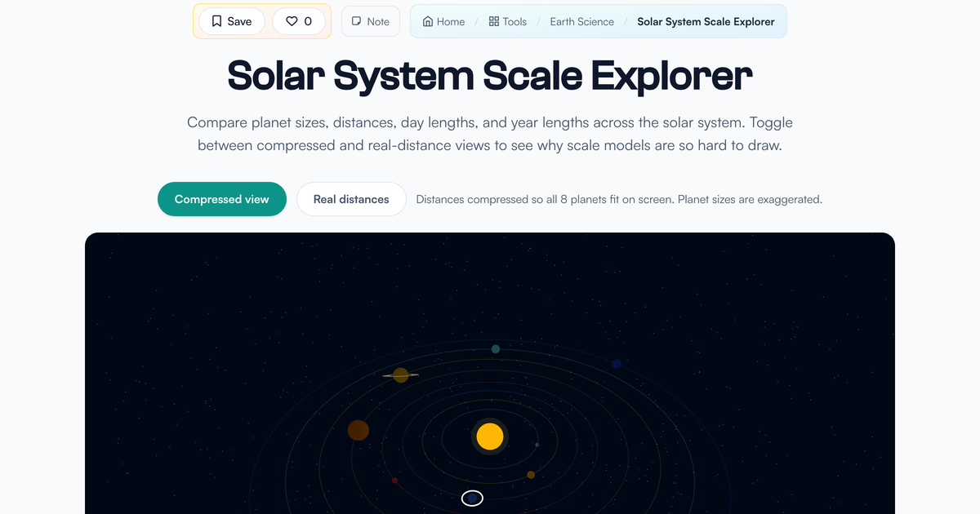Select the dark blue Neptune planet
Viewport: 980px width, 514px height.
617,364
